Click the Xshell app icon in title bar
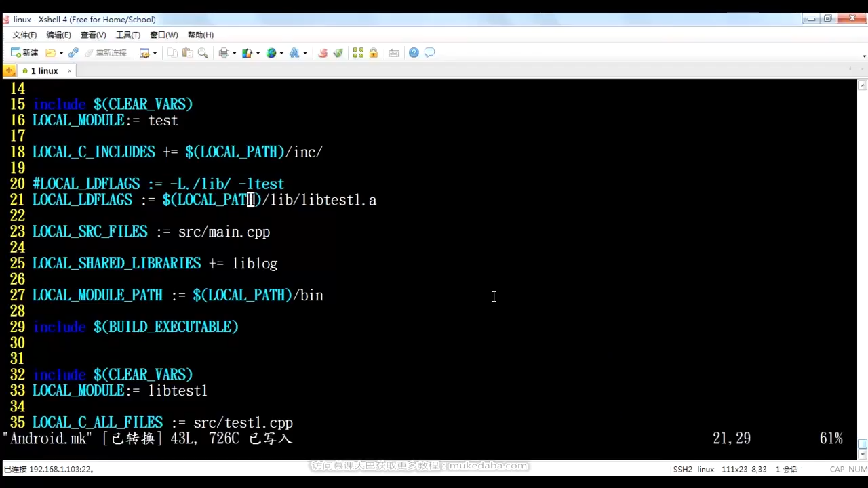The width and height of the screenshot is (868, 488). coord(7,19)
